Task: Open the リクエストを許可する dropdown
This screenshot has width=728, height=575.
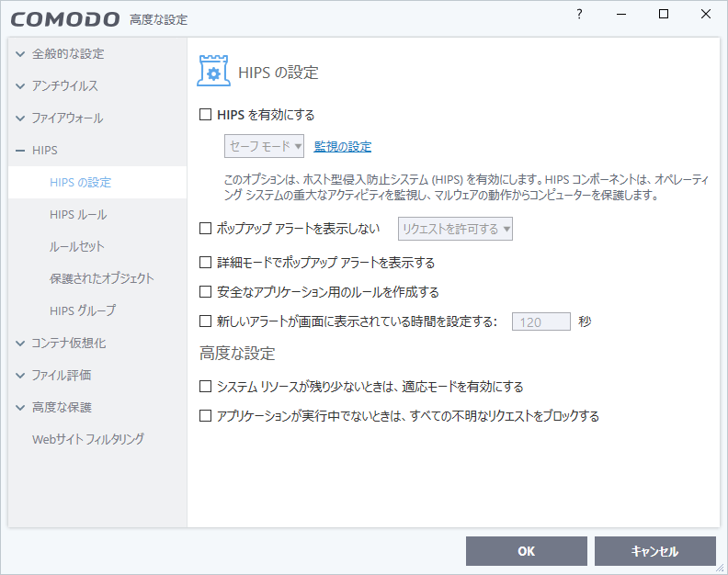Action: pos(455,229)
